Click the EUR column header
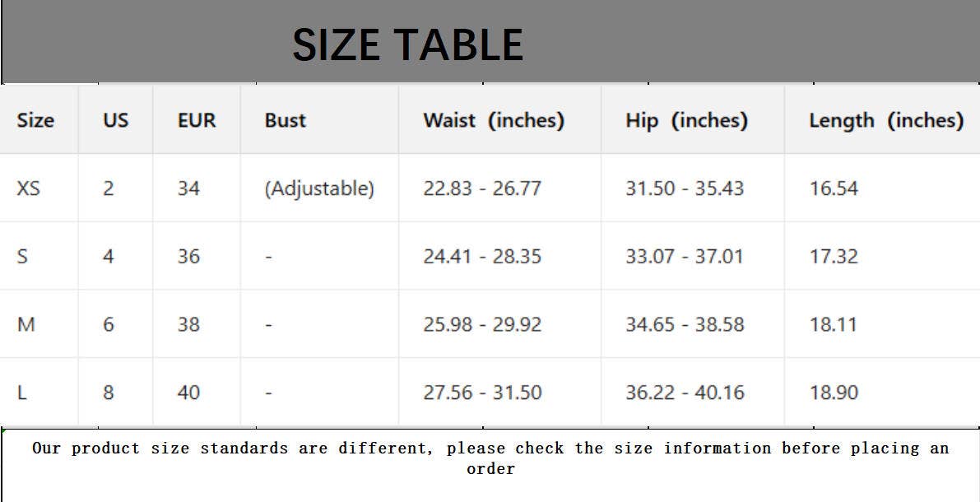The image size is (980, 502). (197, 120)
